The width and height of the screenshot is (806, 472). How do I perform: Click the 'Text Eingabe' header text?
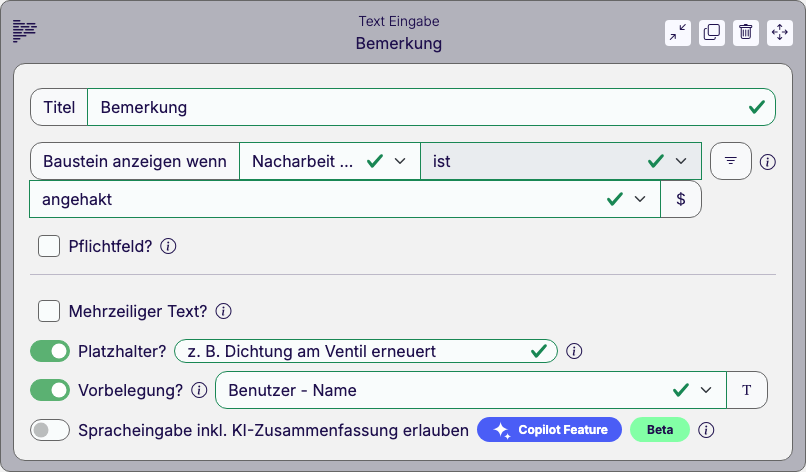(399, 21)
